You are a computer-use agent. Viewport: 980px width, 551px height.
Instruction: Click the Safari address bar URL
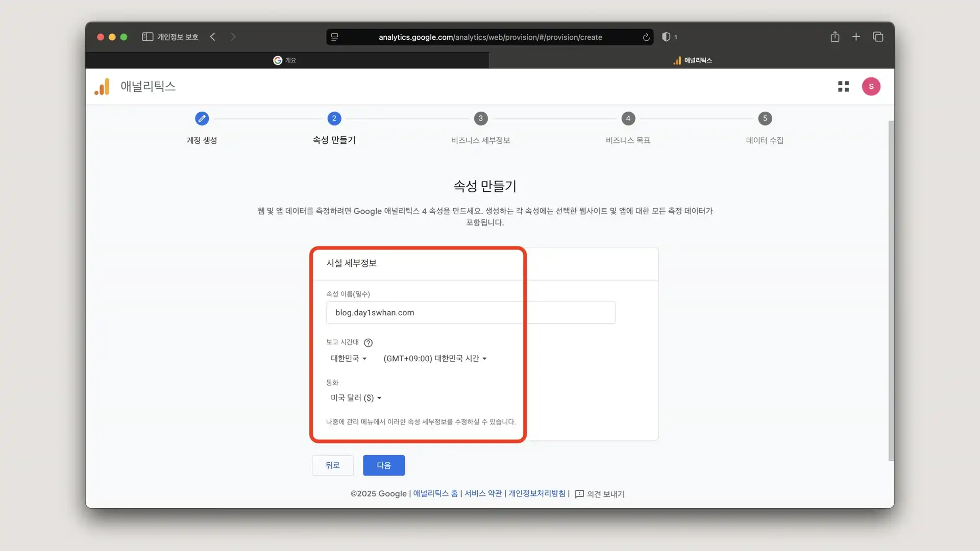(490, 37)
